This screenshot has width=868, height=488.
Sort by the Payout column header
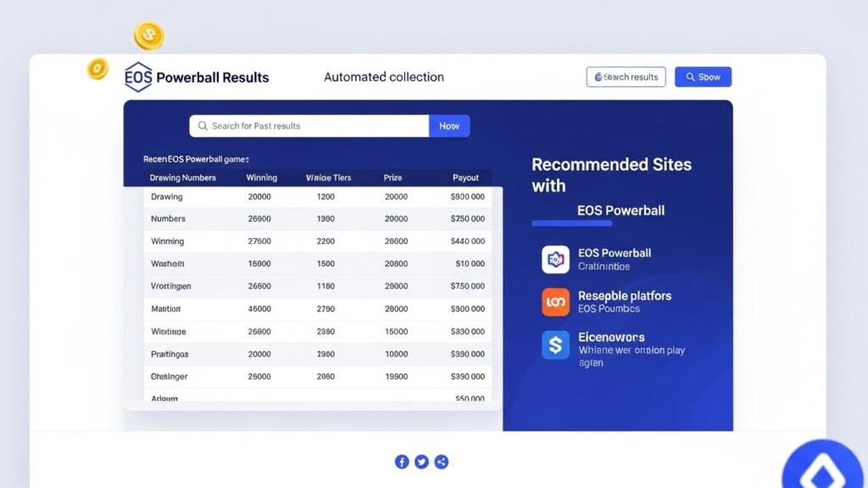(x=465, y=178)
